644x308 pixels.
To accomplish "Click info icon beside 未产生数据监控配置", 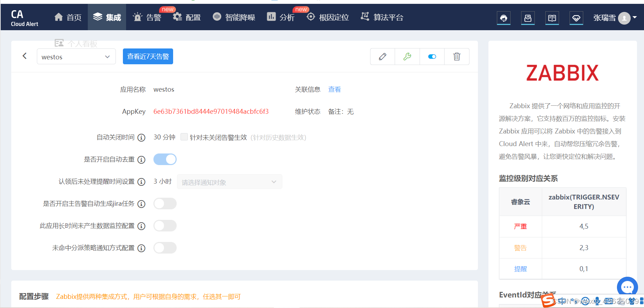I will tap(141, 226).
